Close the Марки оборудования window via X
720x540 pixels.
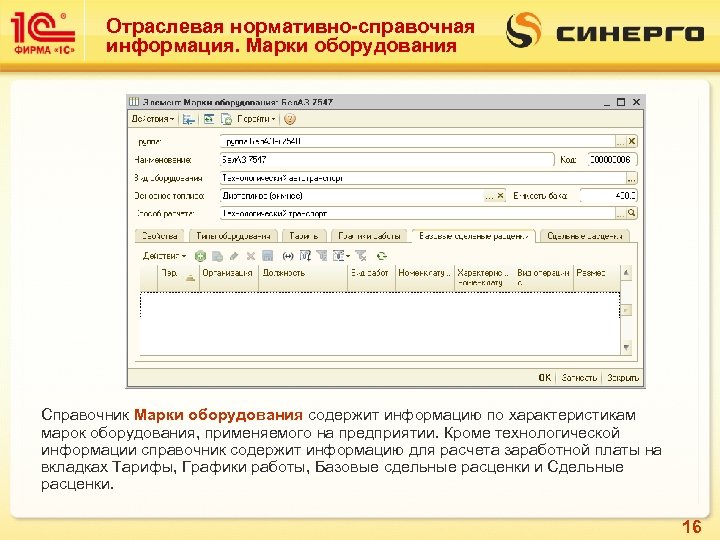tap(636, 102)
